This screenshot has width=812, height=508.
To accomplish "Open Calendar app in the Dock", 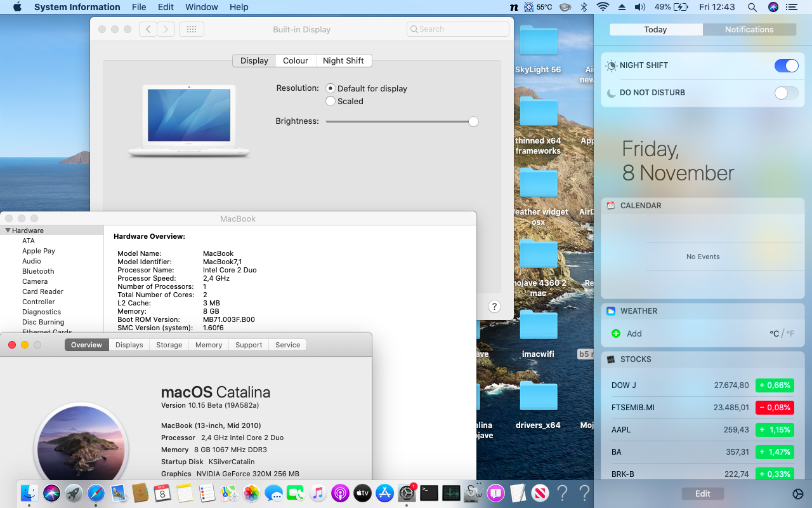I will [x=162, y=493].
